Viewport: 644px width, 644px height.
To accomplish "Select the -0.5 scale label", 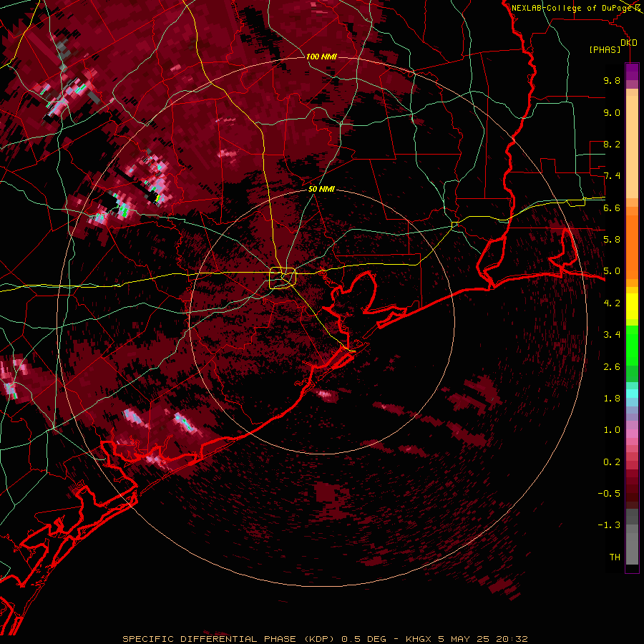I will click(x=609, y=494).
